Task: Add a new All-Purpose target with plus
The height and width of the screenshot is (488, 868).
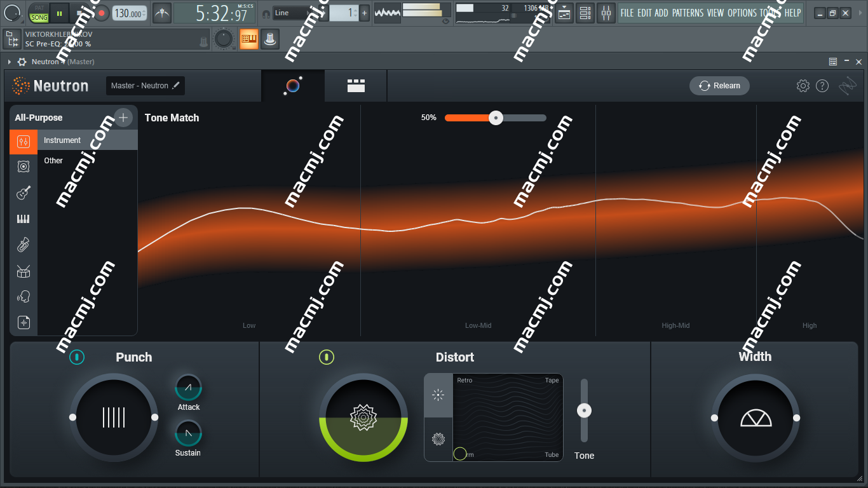Action: (123, 117)
